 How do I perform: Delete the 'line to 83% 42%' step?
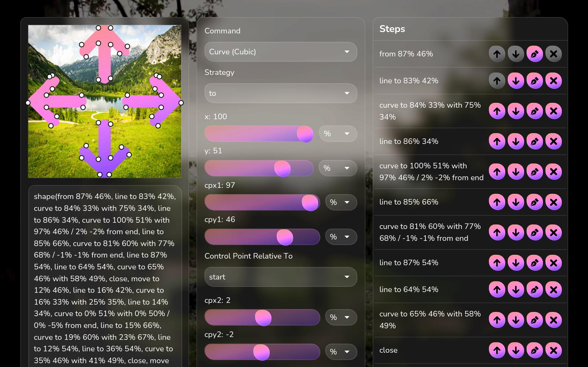[553, 81]
